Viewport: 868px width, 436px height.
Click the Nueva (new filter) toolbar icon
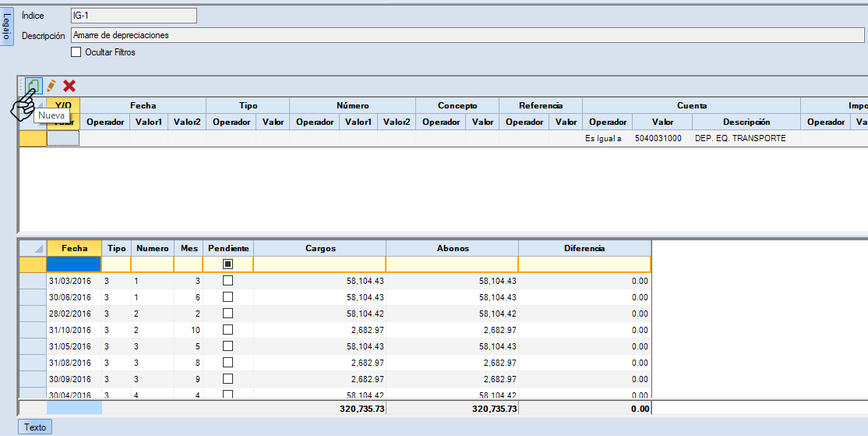click(34, 86)
